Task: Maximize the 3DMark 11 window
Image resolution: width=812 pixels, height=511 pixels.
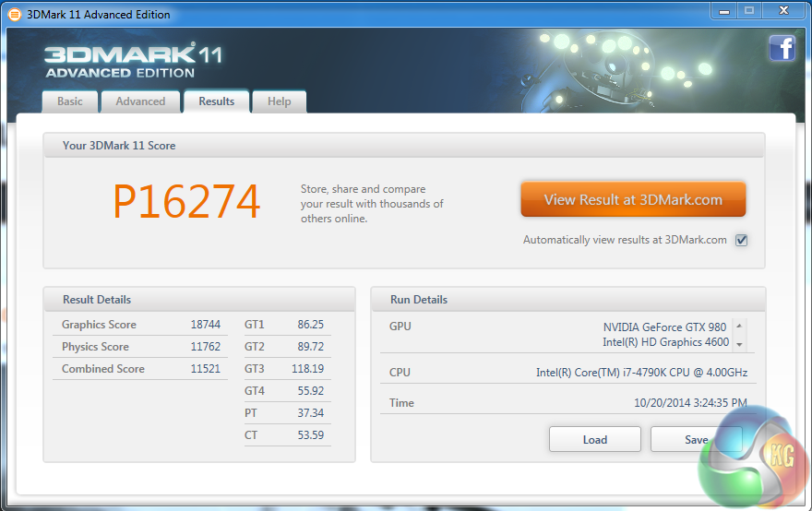Action: (749, 11)
